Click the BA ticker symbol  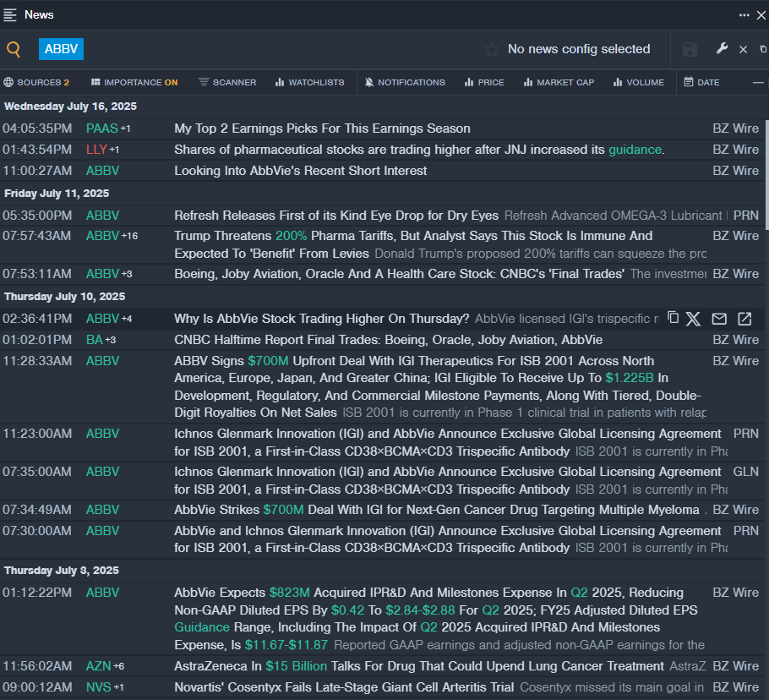pyautogui.click(x=94, y=340)
